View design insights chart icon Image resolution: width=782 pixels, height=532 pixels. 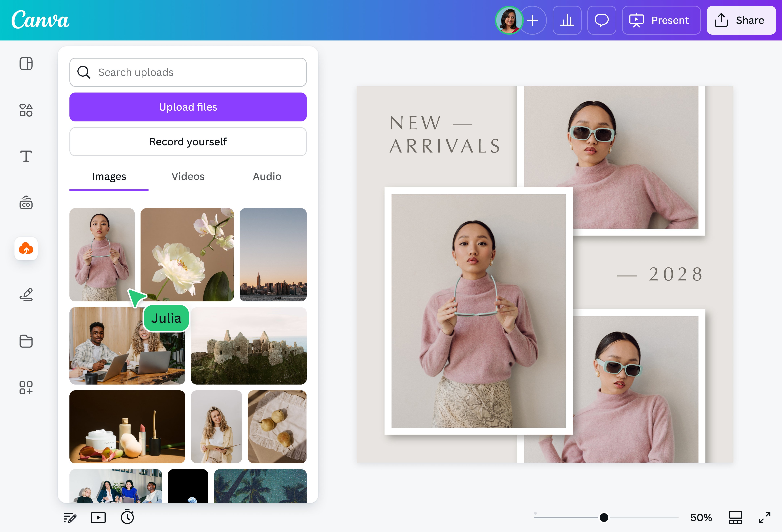pyautogui.click(x=567, y=20)
